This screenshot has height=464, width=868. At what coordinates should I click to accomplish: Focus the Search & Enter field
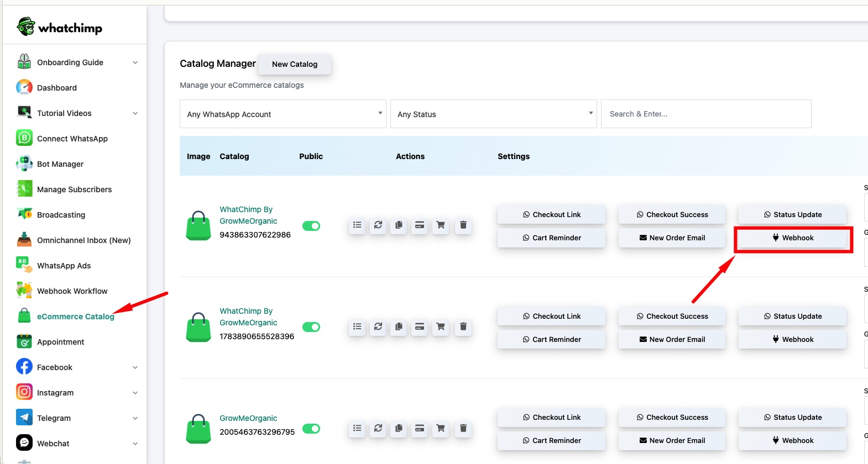click(706, 114)
